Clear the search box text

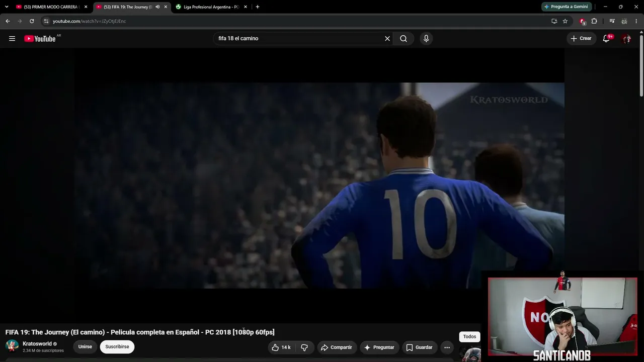pos(387,39)
